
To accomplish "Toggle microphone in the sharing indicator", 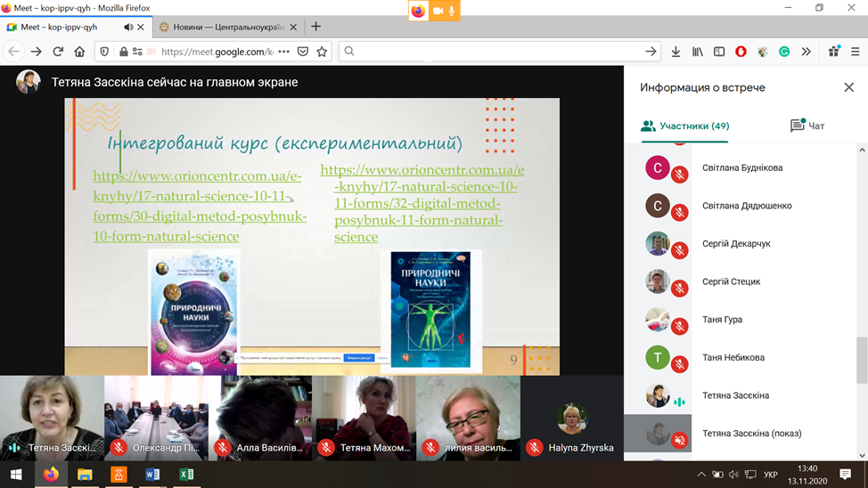I will (452, 11).
